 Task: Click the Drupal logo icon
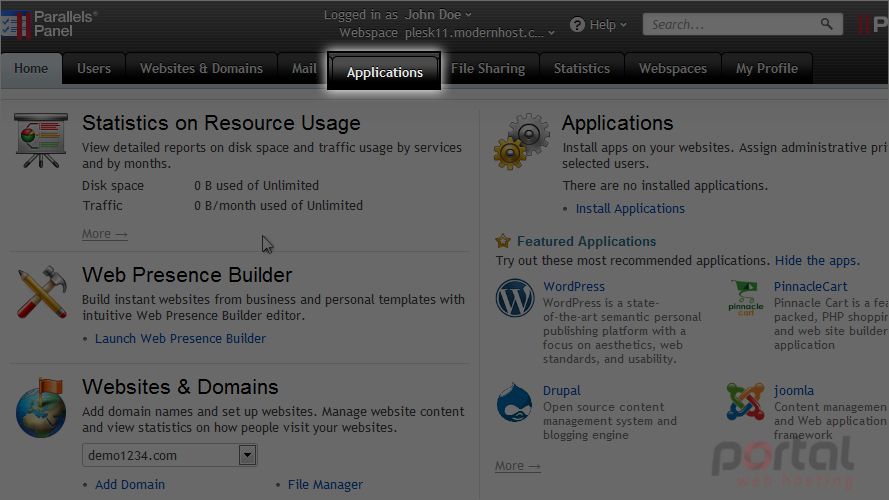click(x=514, y=402)
